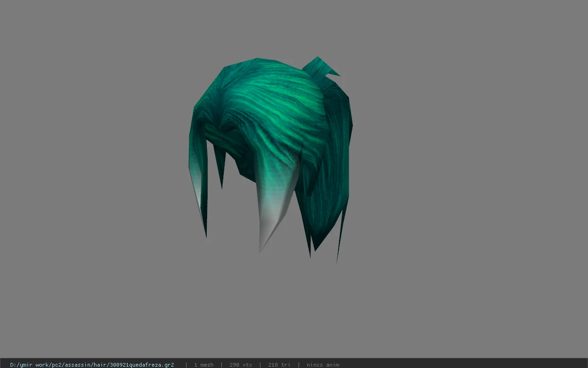Click the file path ending in 300921quedafreza.gr2
This screenshot has width=588, height=368.
point(92,365)
